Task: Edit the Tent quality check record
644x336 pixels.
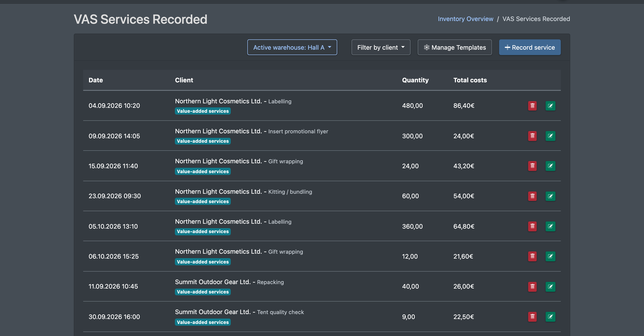Action: click(x=550, y=317)
